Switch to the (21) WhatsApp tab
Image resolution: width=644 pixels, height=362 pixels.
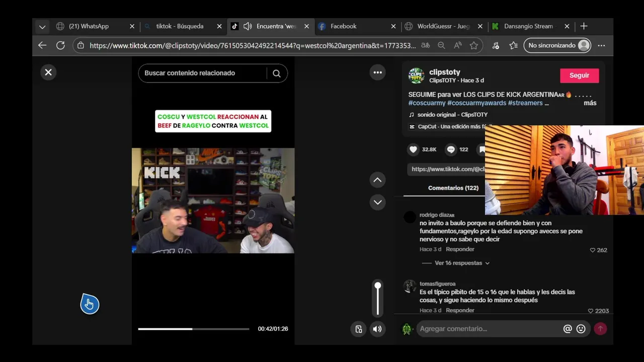pos(89,26)
